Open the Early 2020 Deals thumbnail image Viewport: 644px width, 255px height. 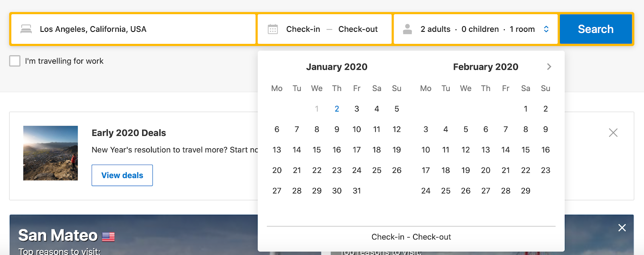tap(51, 153)
